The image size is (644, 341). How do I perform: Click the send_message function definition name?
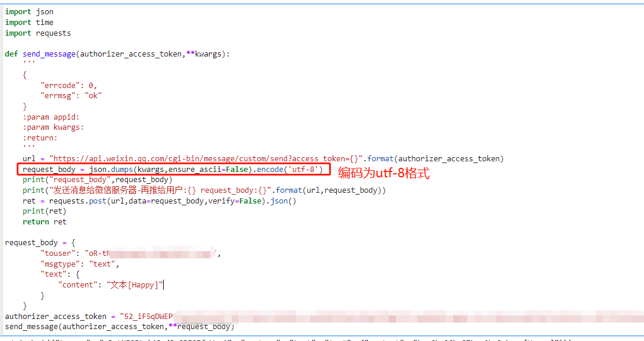click(x=49, y=54)
